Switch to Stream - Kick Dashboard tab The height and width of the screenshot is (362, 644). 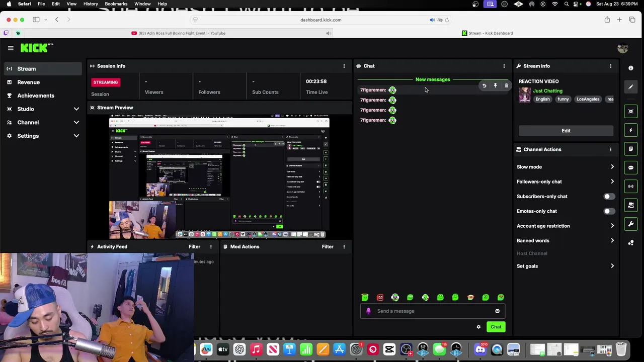487,33
